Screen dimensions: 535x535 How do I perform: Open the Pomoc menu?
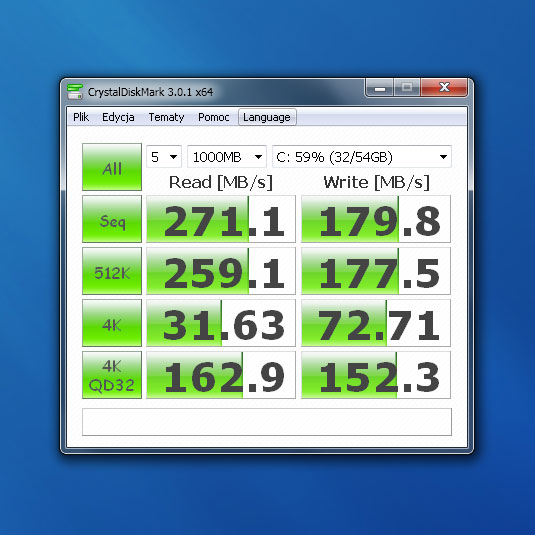(214, 117)
